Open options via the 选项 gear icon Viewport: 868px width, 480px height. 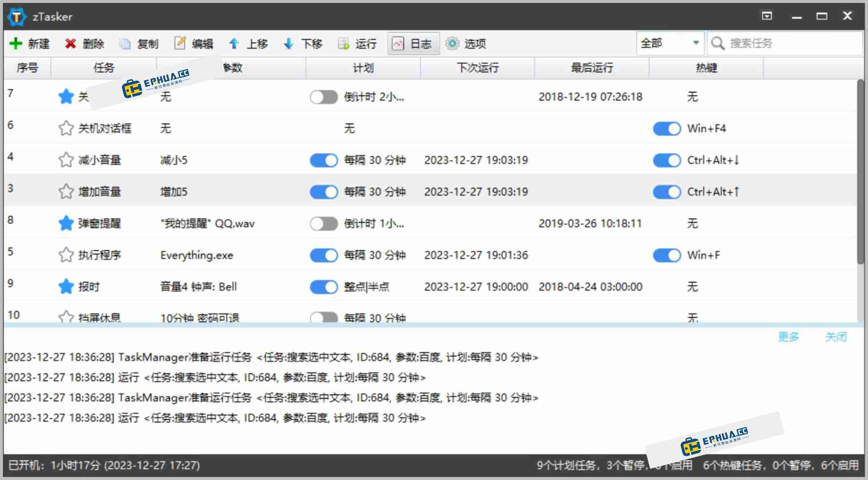tap(466, 43)
